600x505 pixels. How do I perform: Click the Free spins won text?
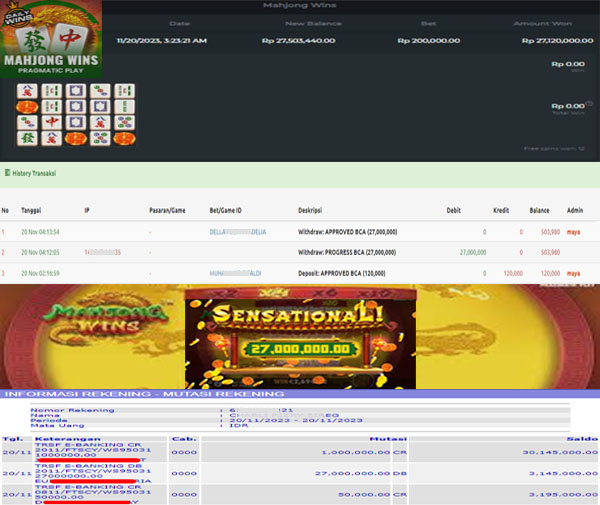coord(554,148)
